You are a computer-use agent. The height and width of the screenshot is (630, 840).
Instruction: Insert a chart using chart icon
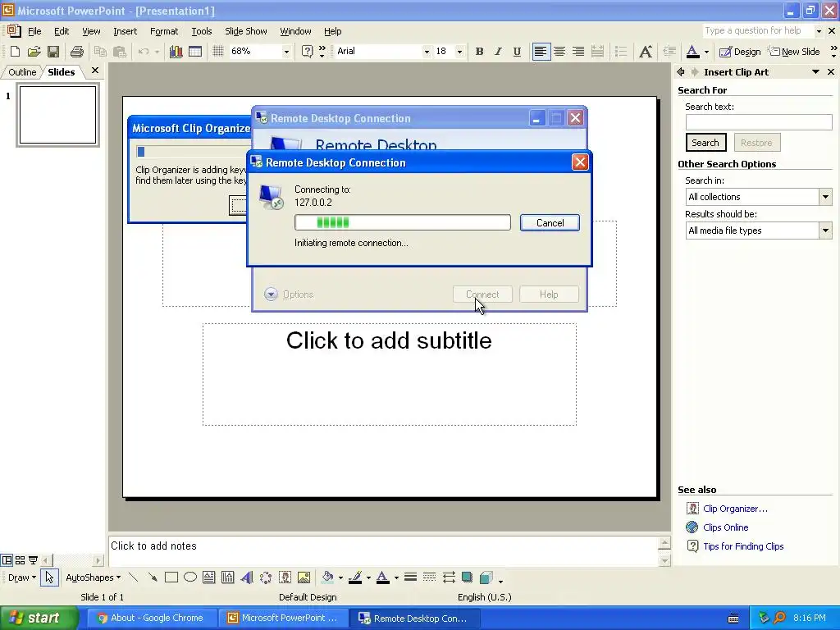pyautogui.click(x=176, y=52)
